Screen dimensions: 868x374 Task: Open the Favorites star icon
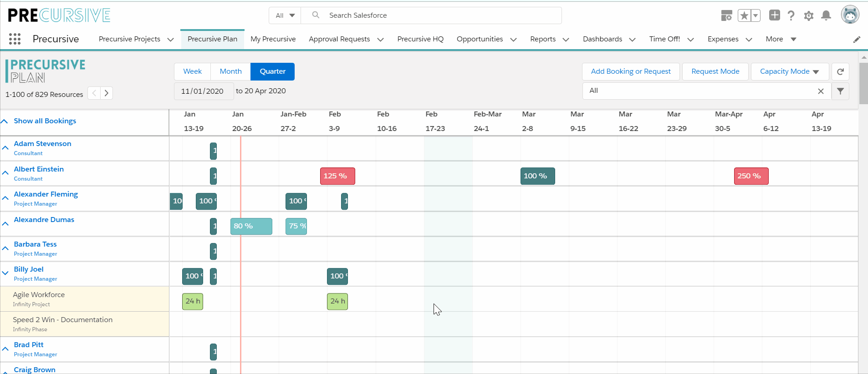click(744, 16)
